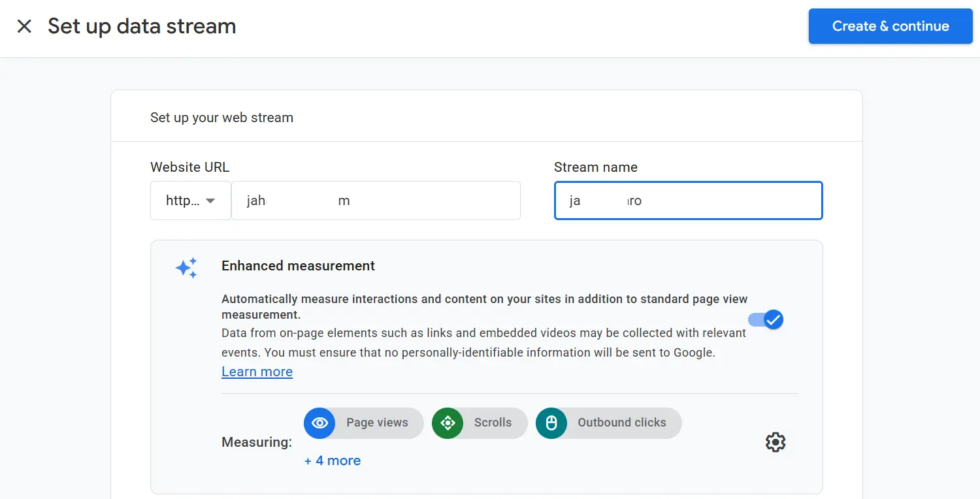Click the Measuring: label
The width and height of the screenshot is (980, 499).
pos(257,442)
